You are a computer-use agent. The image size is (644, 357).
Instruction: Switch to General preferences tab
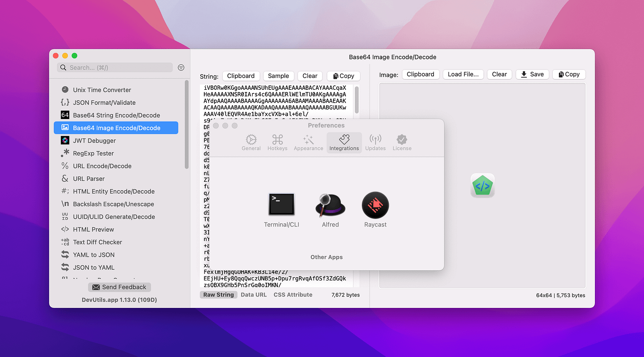coord(251,143)
